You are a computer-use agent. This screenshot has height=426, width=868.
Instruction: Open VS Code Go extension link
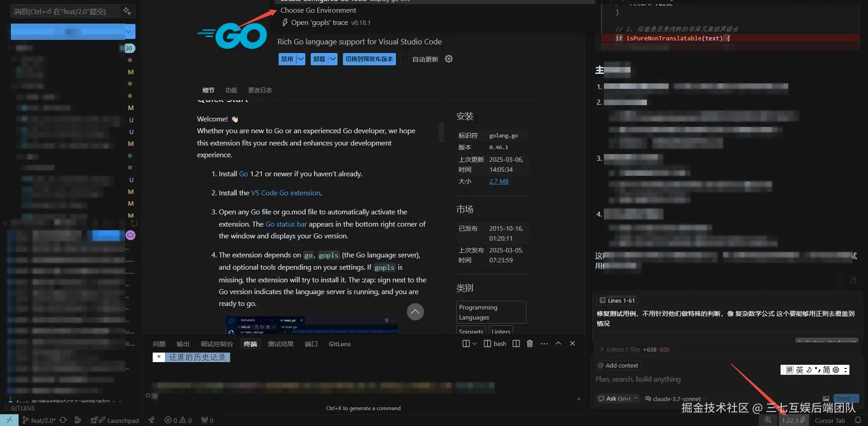click(285, 193)
